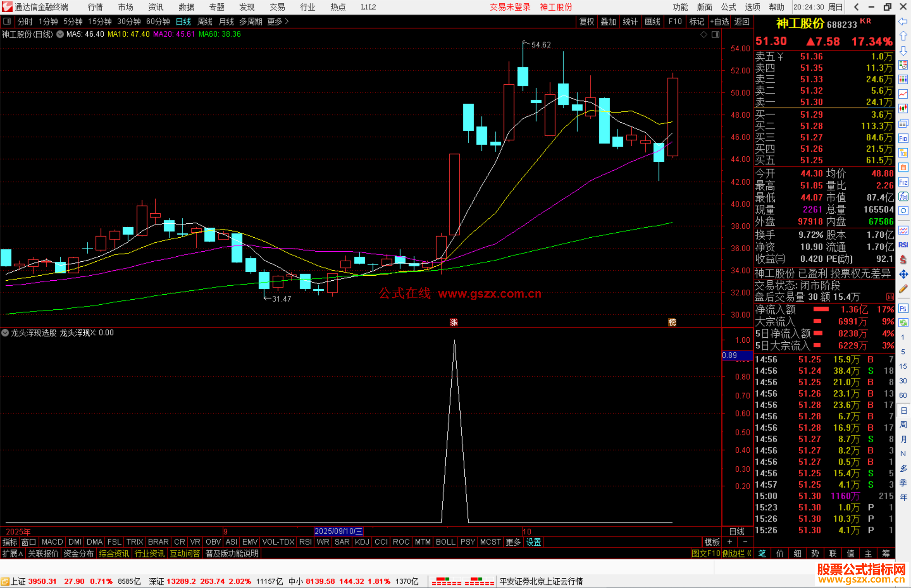Click the trend line chart sidebar icon
This screenshot has height=588, width=911.
[x=903, y=94]
